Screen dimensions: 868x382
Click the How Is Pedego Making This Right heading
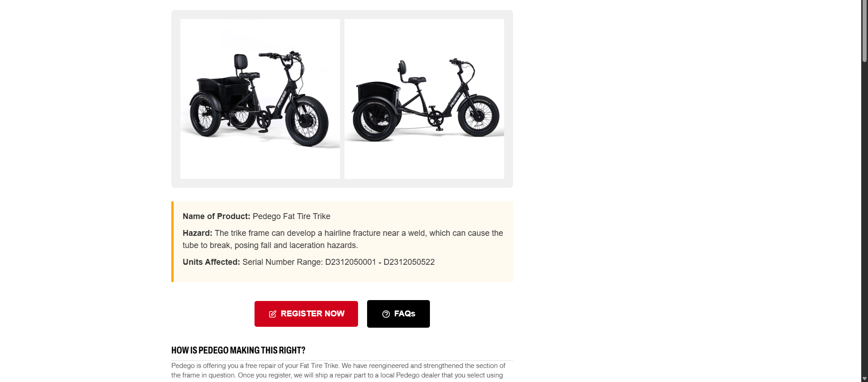click(238, 350)
